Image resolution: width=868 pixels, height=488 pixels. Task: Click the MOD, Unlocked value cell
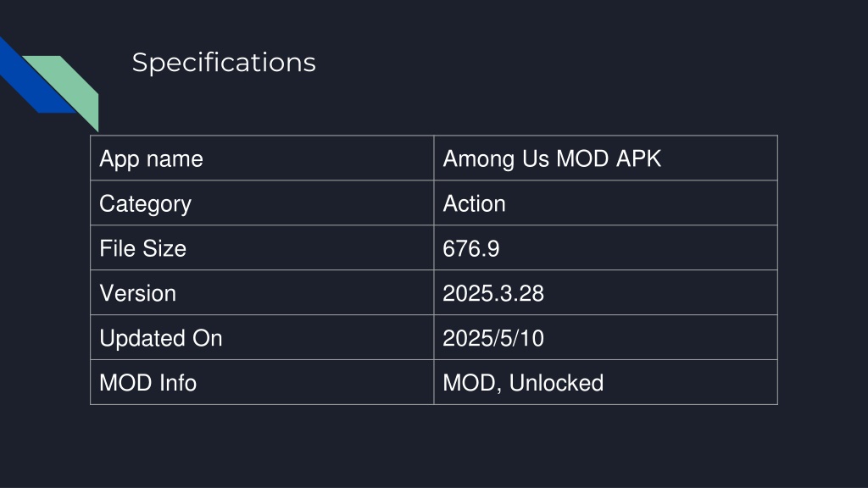point(605,382)
